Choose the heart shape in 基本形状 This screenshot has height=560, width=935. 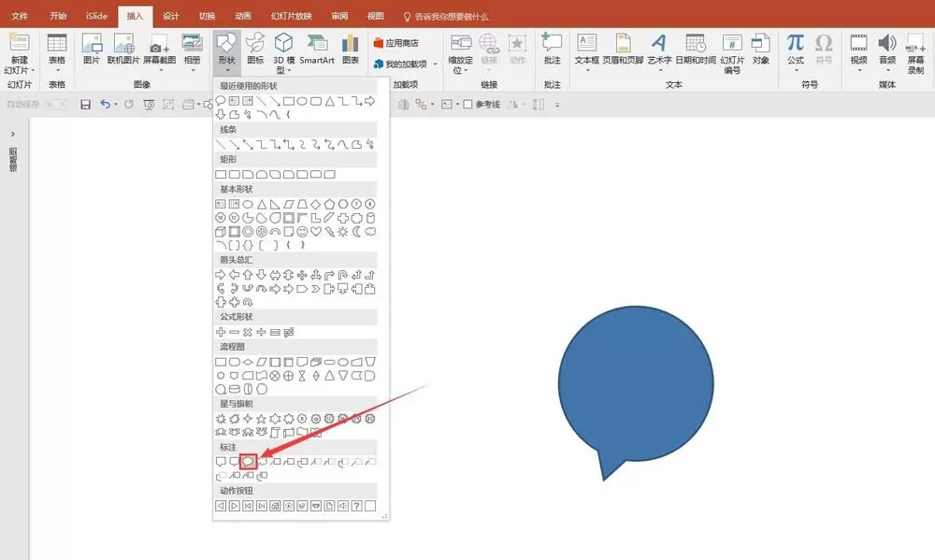(x=315, y=232)
